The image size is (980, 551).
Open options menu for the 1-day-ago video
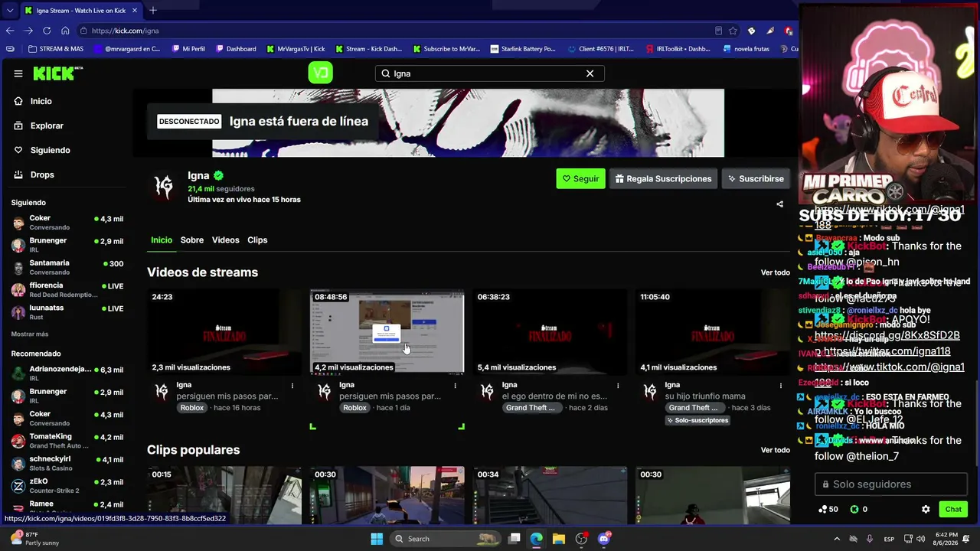point(456,386)
